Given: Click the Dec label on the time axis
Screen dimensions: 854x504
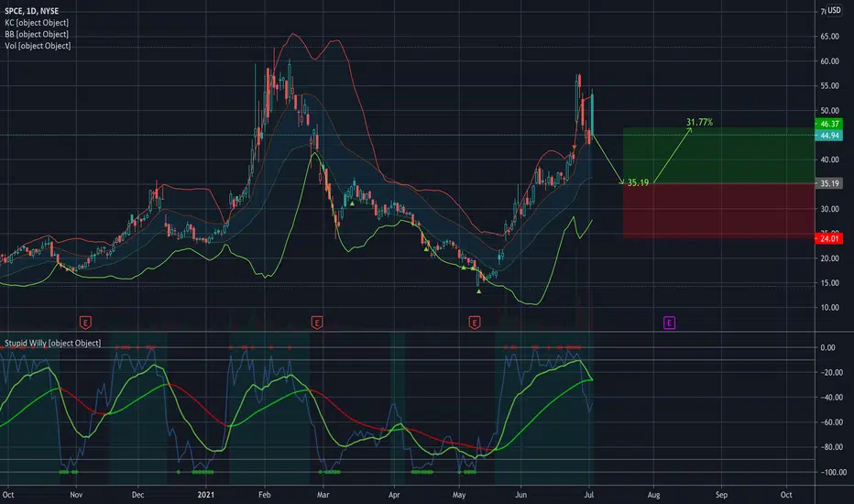Looking at the screenshot, I should 137,495.
